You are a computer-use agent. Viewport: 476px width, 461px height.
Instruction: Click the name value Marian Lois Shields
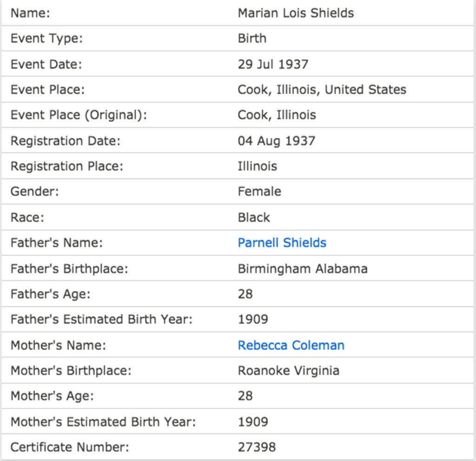click(296, 13)
